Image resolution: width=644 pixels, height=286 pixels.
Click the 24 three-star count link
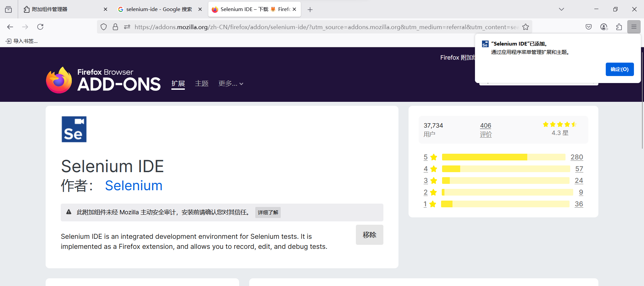click(x=579, y=181)
